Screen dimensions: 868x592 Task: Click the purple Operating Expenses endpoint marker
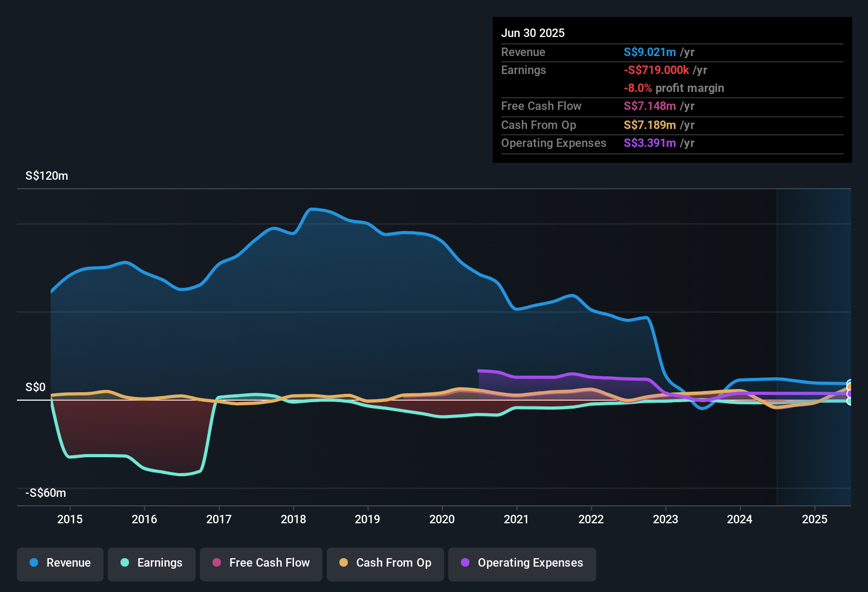tap(849, 394)
